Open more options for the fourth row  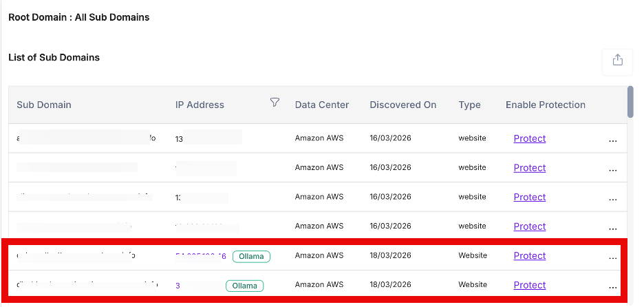612,228
